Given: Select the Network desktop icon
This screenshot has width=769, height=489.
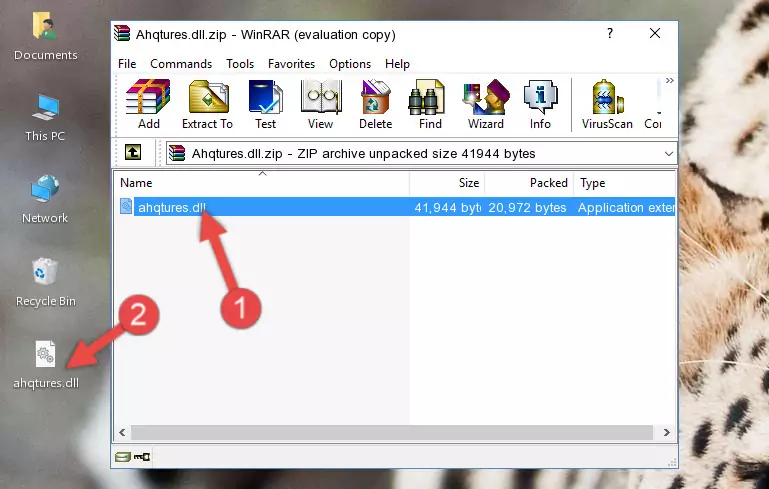Looking at the screenshot, I should tap(45, 199).
